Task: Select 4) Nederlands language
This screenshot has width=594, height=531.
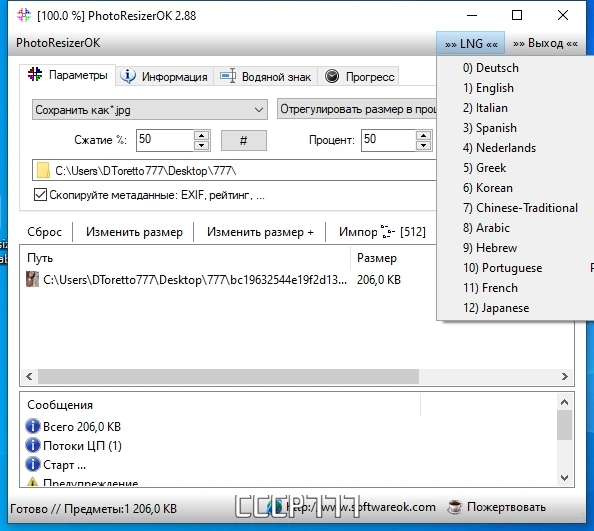Action: click(515, 148)
